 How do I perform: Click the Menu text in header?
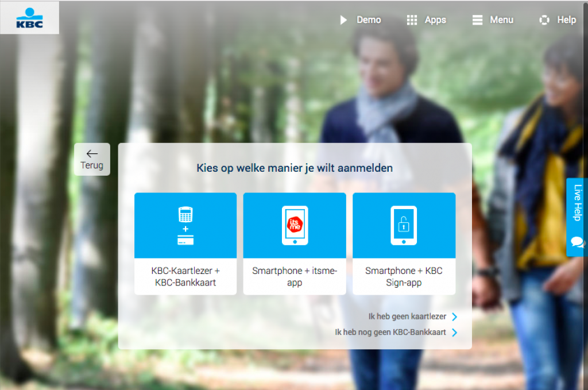pyautogui.click(x=501, y=20)
